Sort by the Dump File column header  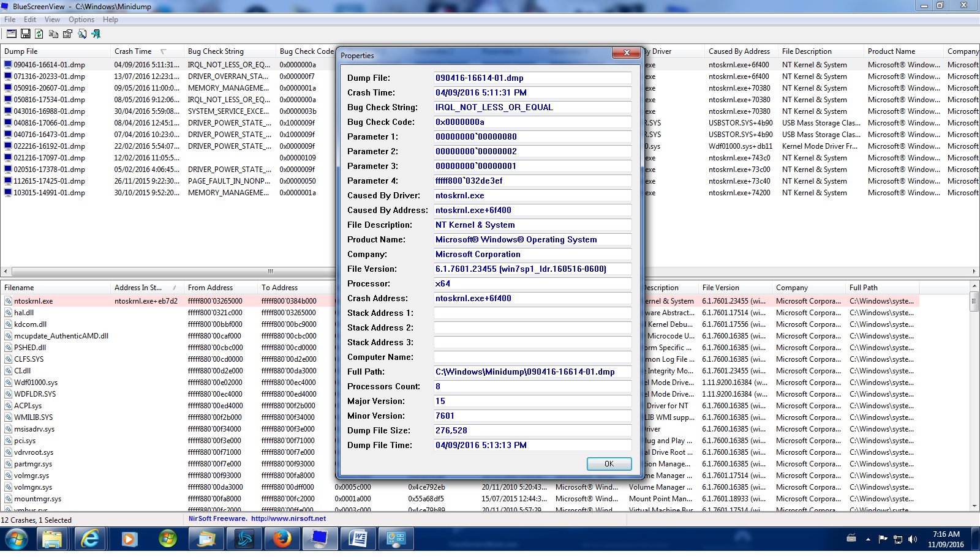pos(55,51)
